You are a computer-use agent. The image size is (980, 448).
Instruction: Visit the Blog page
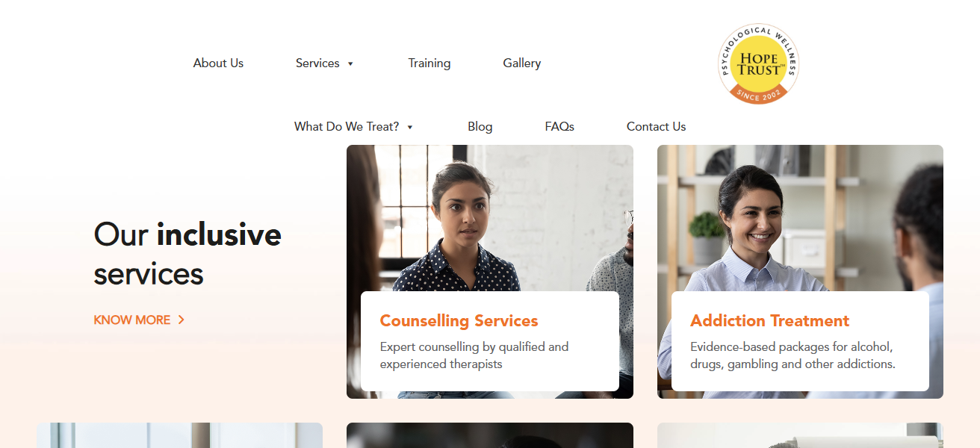(480, 127)
